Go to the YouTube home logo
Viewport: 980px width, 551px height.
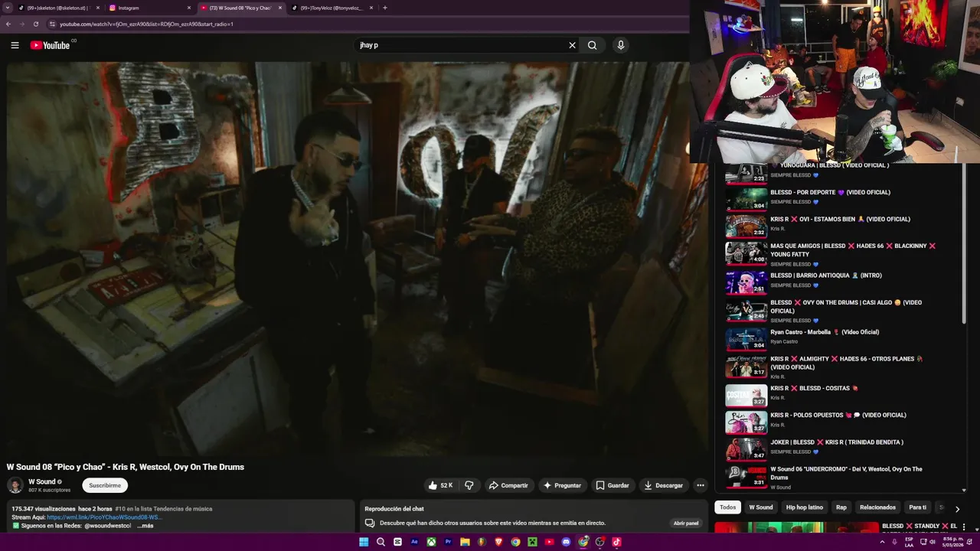pyautogui.click(x=51, y=45)
